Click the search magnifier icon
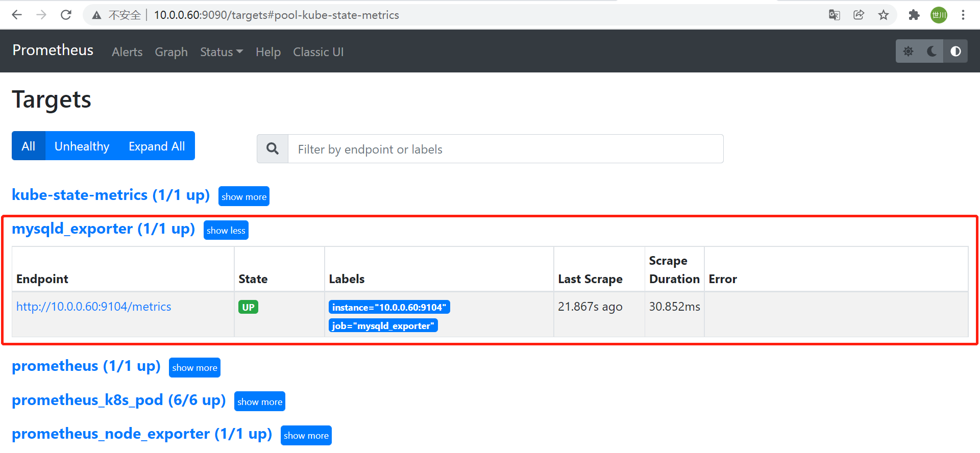 click(273, 148)
